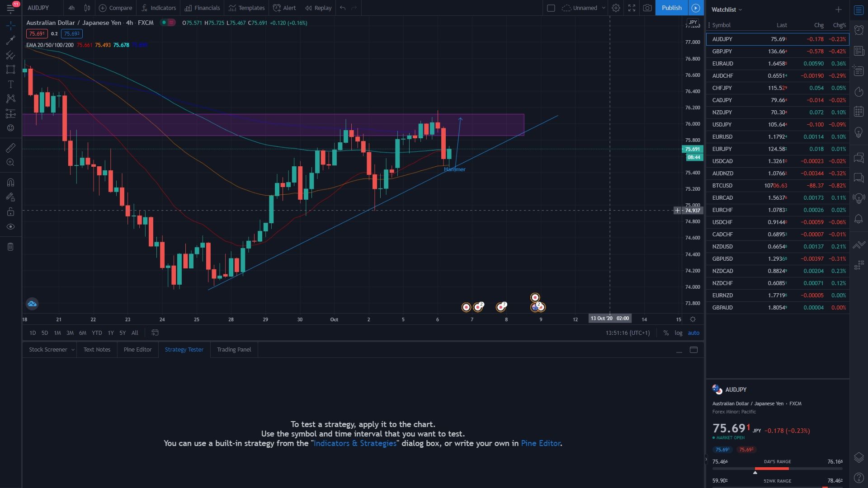
Task: Select the YTD date range
Action: [97, 333]
